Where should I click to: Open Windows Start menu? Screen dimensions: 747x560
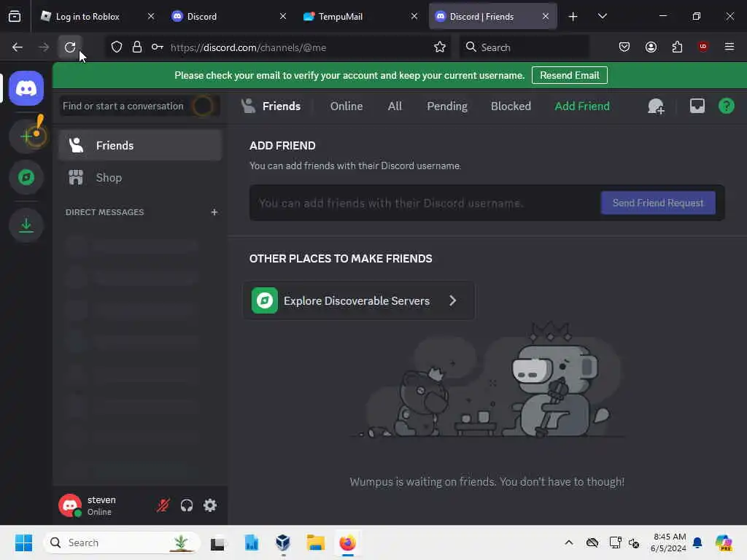pos(23,542)
